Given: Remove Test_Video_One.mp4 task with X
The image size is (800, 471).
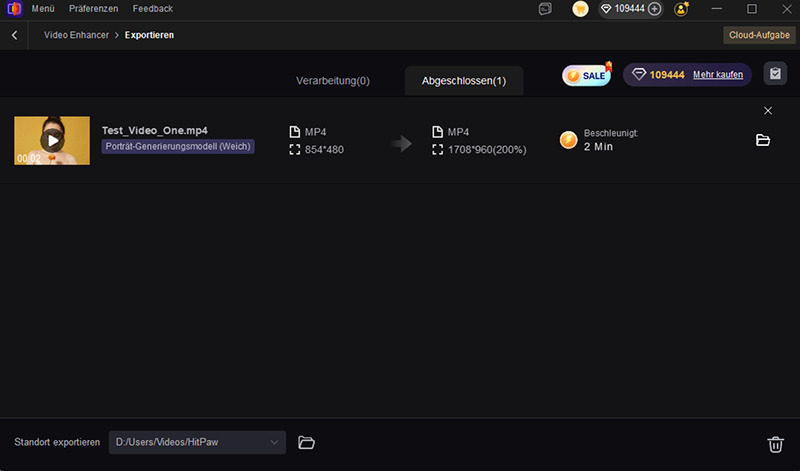Looking at the screenshot, I should [x=768, y=111].
